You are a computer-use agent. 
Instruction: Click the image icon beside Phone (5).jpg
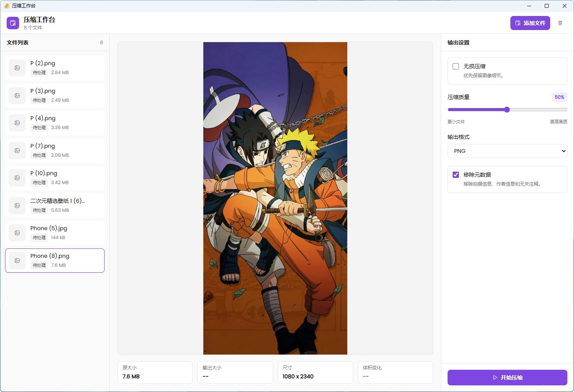tap(17, 233)
